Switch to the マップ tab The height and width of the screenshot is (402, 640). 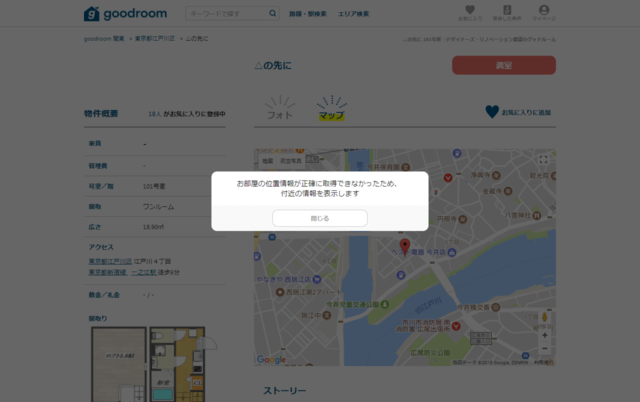(x=331, y=109)
